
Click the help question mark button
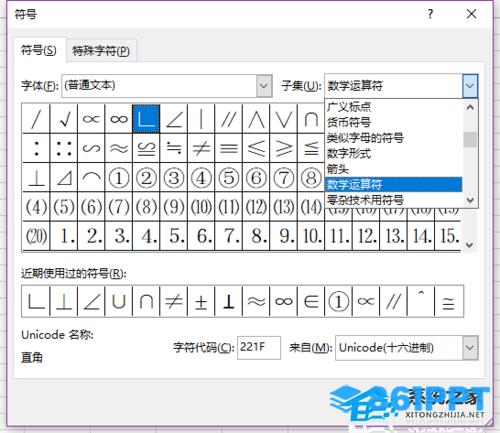[x=430, y=14]
